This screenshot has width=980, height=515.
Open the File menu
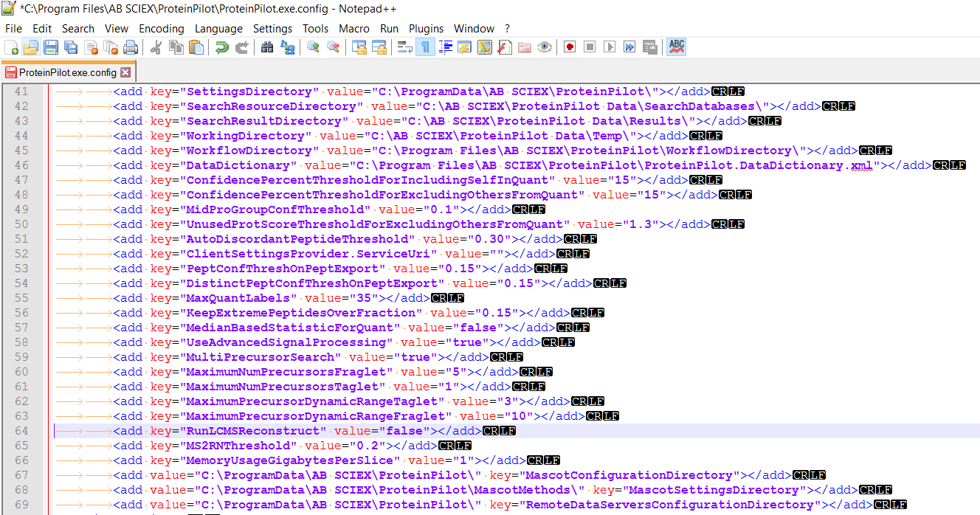click(13, 29)
